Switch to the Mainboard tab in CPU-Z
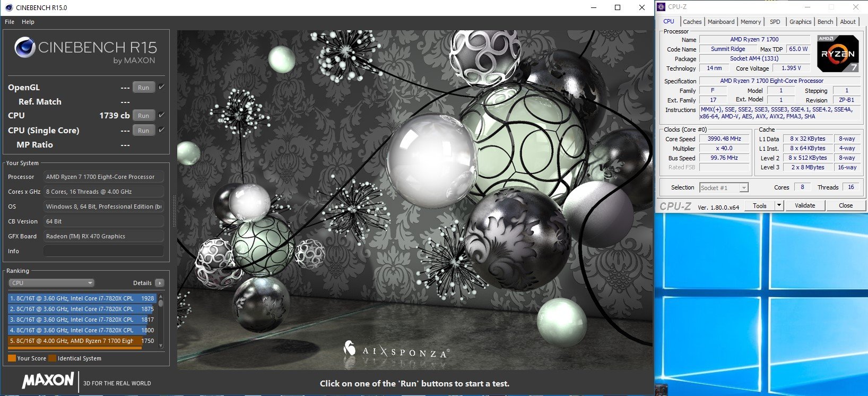 (721, 22)
